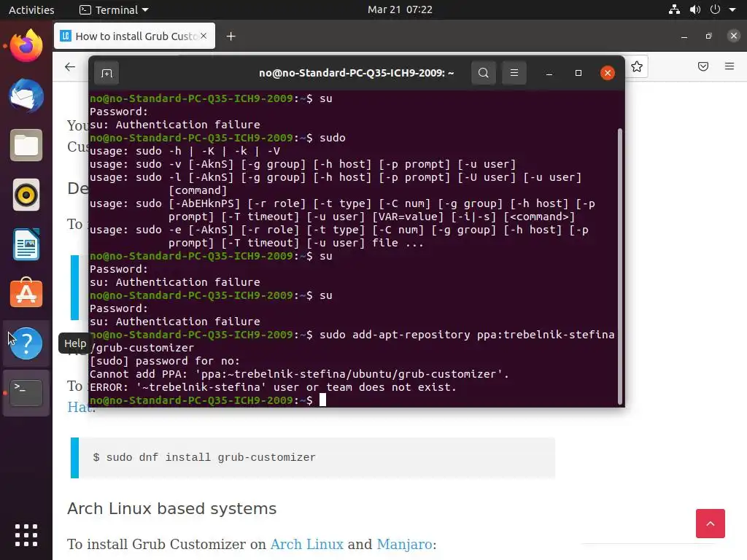Maximize the terminal window
This screenshot has width=747, height=560.
(x=578, y=73)
